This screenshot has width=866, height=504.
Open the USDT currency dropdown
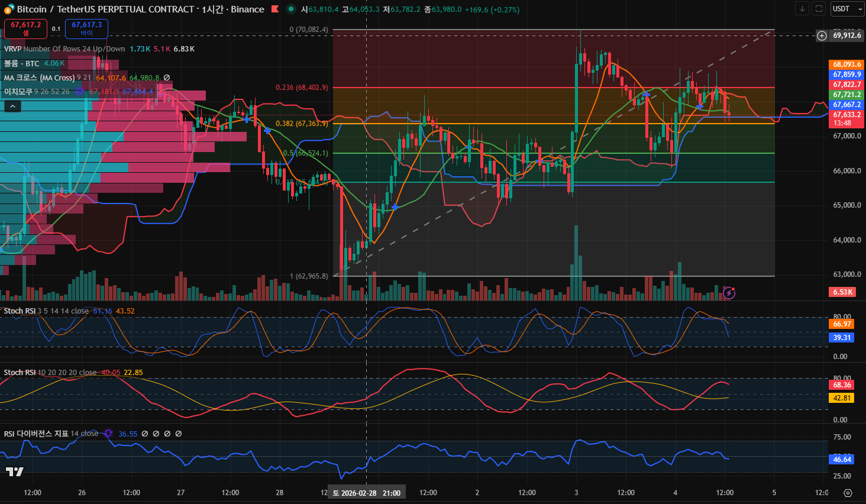pos(847,9)
